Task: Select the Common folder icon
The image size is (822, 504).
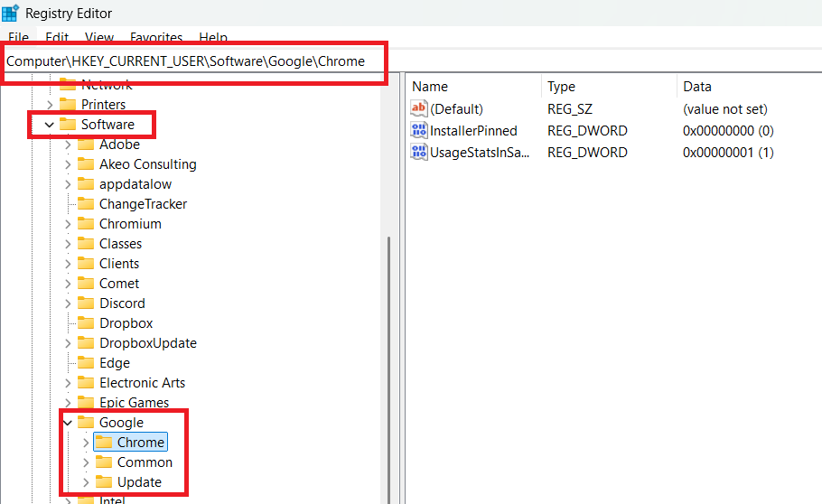Action: [x=104, y=462]
